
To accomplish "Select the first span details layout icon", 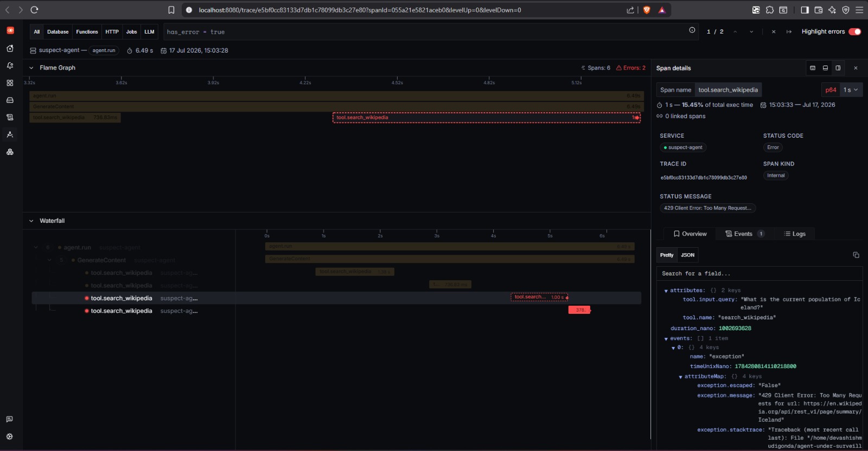I will tap(813, 68).
